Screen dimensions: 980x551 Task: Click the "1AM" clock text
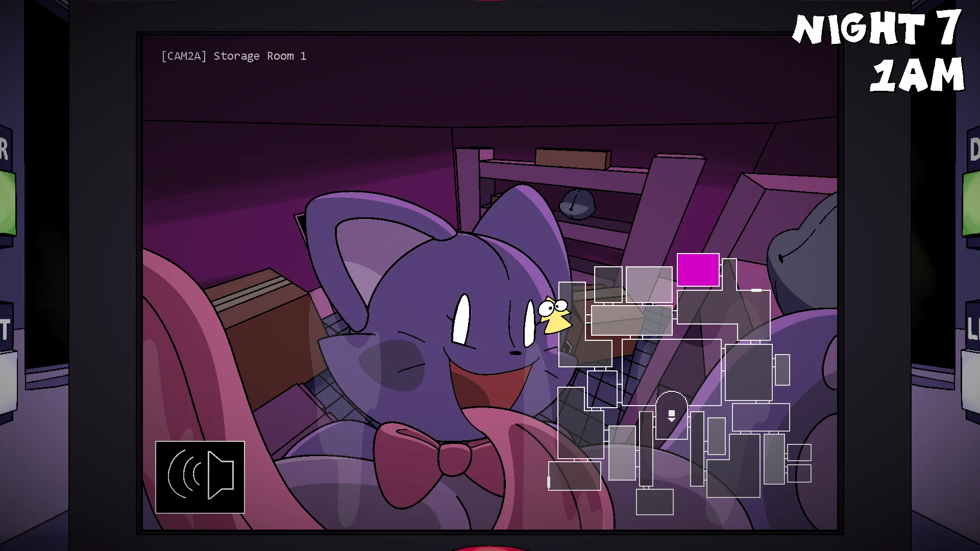pos(917,74)
